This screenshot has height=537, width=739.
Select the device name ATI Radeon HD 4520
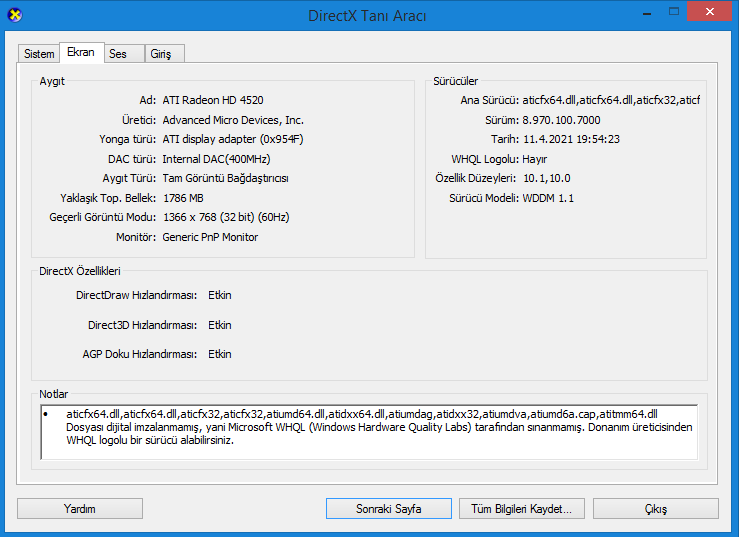coord(213,100)
